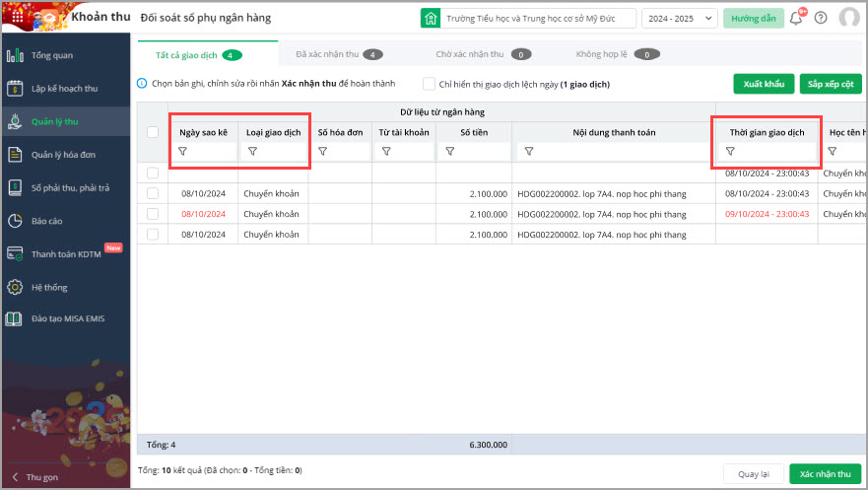
Task: Tick checkbox of the red-dated 08/10/2024 row
Action: tap(153, 214)
